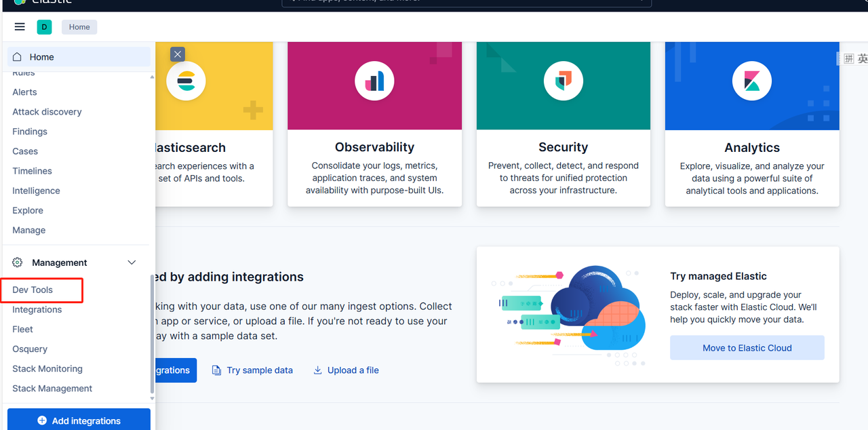Click Try sample data link
This screenshot has width=868, height=430.
(x=260, y=370)
